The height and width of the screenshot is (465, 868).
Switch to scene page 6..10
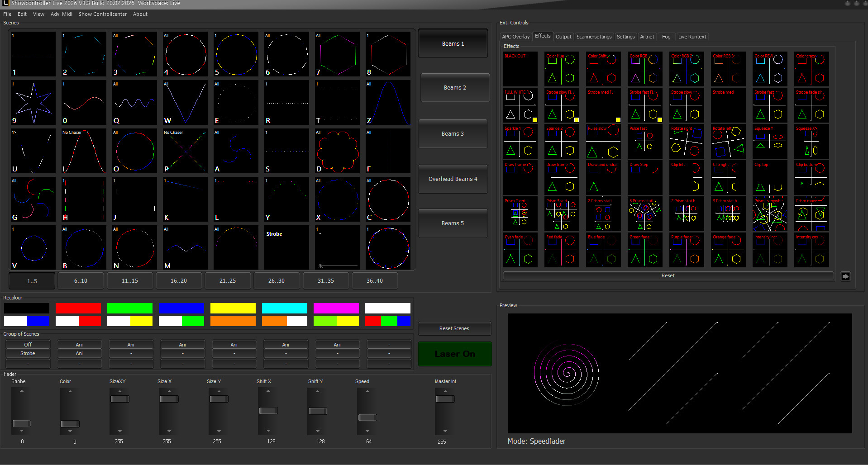point(81,281)
